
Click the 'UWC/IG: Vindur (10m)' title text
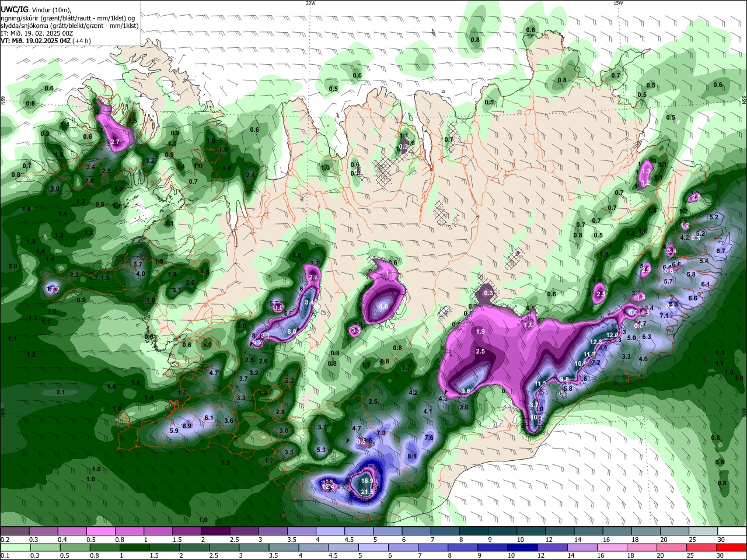[36, 9]
